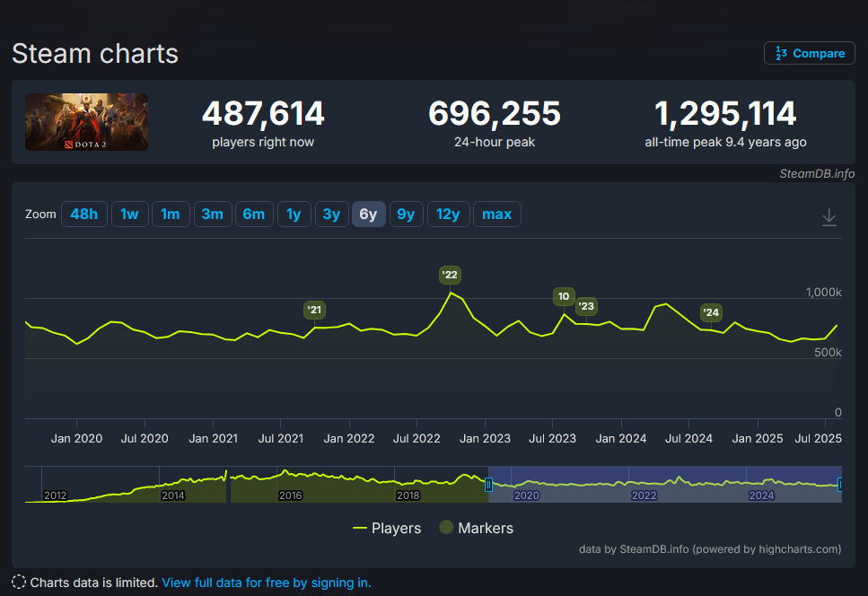This screenshot has width=868, height=596.
Task: Click the 487,614 players right now value
Action: 263,113
